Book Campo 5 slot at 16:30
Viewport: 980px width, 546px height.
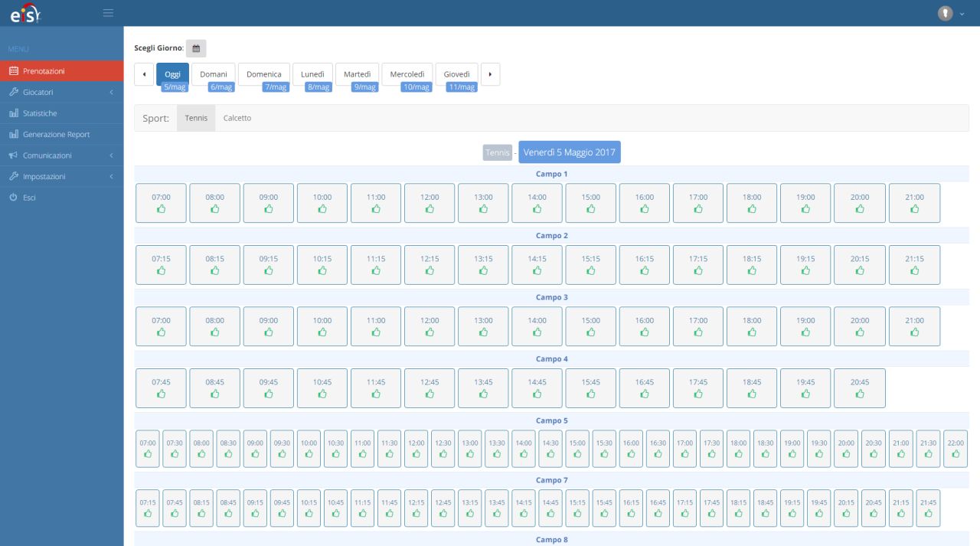pos(658,449)
